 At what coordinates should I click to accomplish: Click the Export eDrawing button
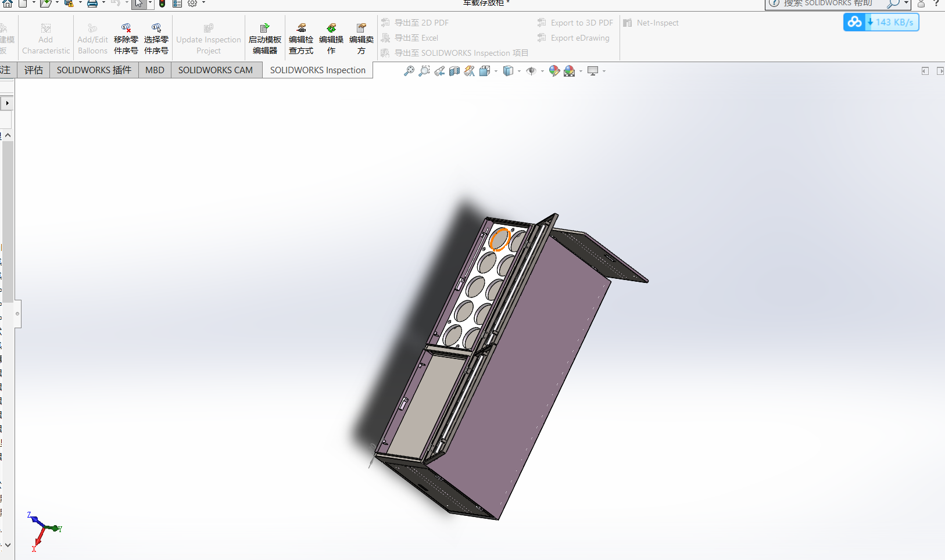(x=573, y=38)
